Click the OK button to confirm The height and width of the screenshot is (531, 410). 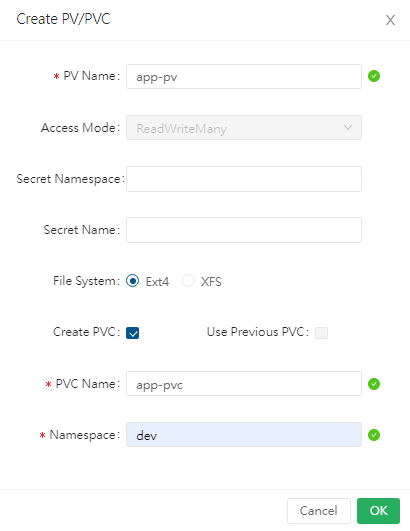[x=378, y=511]
